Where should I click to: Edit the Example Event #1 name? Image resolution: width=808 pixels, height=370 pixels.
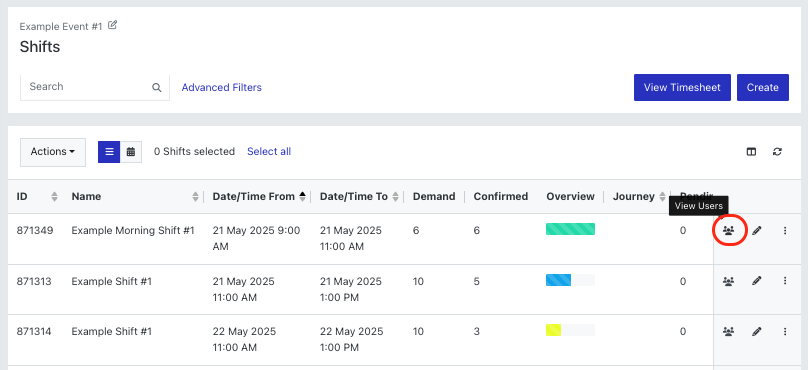112,25
